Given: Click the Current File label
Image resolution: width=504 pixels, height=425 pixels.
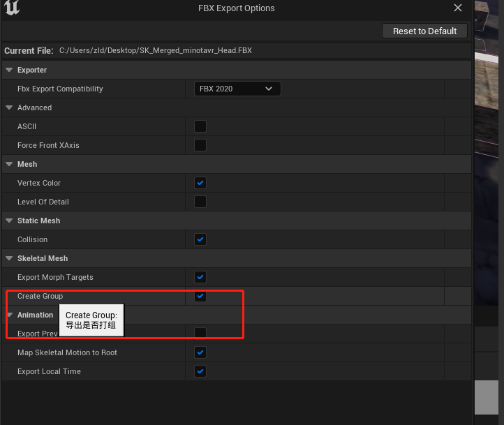Looking at the screenshot, I should 29,50.
